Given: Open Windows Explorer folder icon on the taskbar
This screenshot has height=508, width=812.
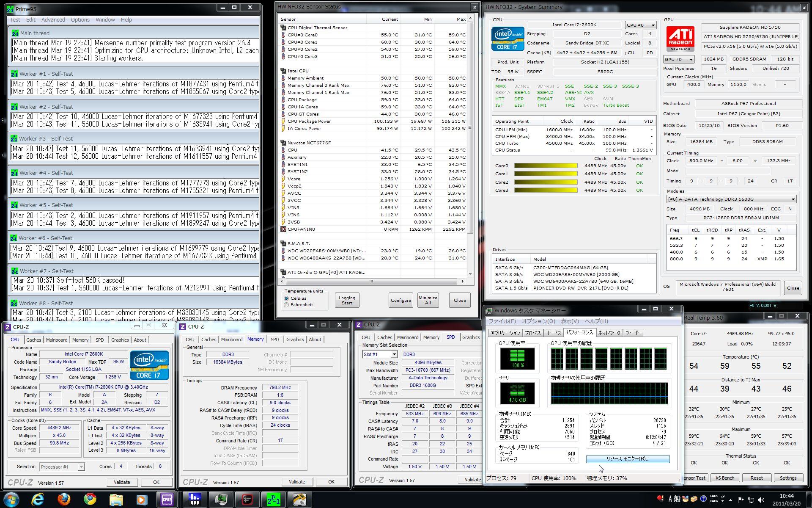Looking at the screenshot, I should coord(116,500).
